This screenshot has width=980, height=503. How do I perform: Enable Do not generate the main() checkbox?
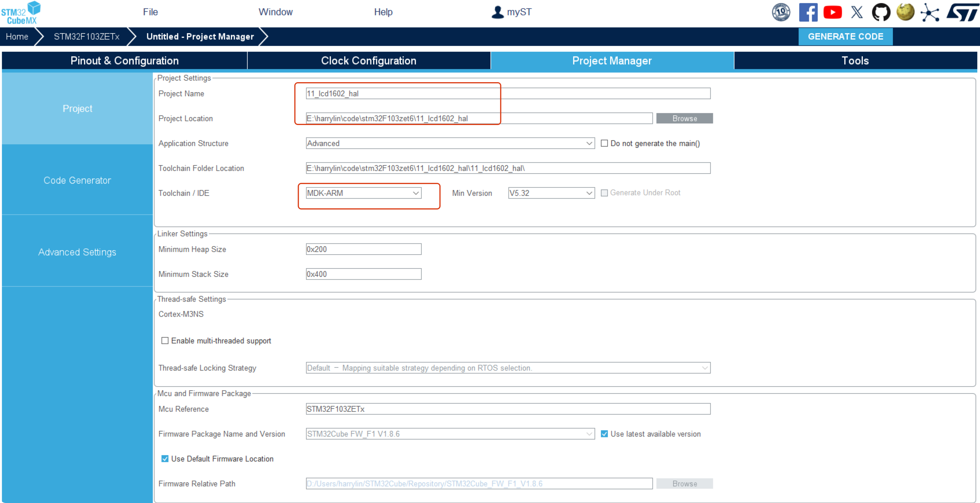tap(604, 143)
